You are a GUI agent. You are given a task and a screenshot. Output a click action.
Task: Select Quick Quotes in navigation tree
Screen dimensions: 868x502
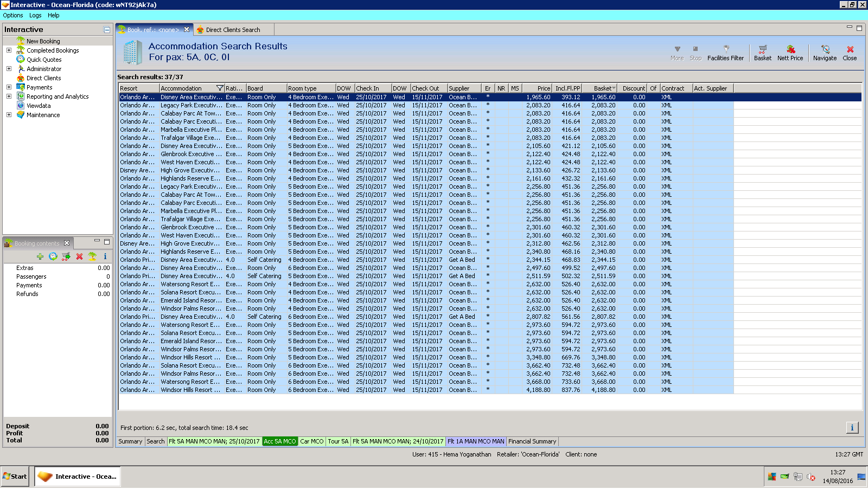44,60
